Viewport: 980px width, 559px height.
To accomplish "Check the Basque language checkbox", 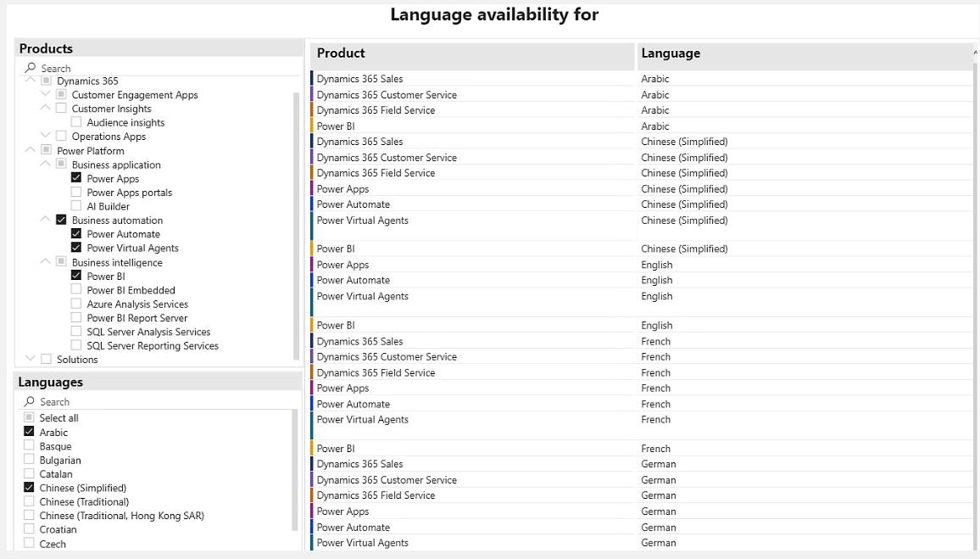I will click(29, 445).
